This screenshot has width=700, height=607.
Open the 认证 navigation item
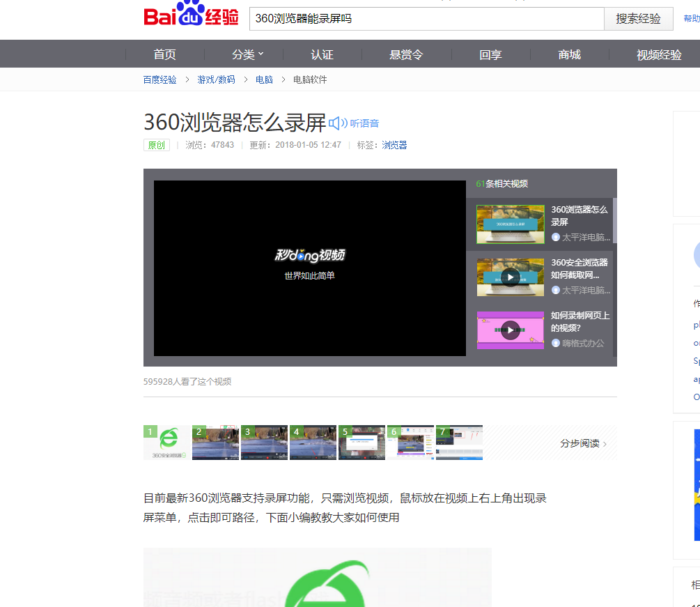coord(322,54)
